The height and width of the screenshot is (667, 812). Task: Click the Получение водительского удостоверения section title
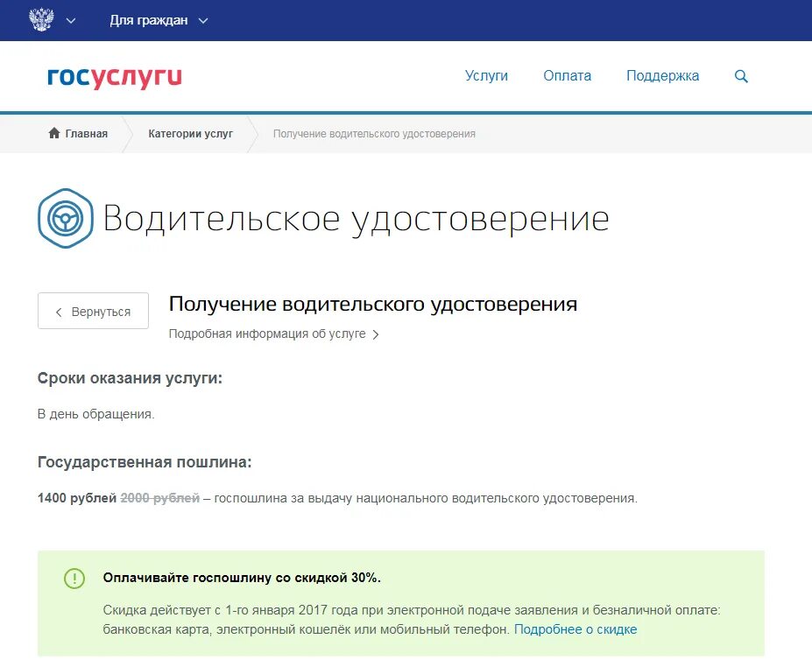(x=373, y=305)
